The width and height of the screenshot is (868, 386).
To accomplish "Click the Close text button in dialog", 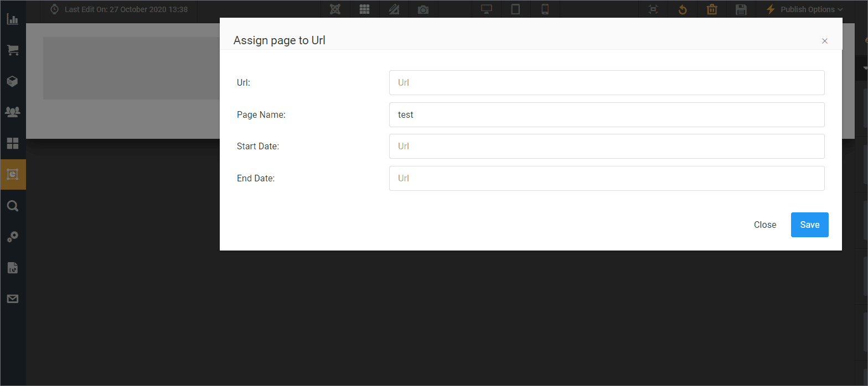I will [764, 225].
